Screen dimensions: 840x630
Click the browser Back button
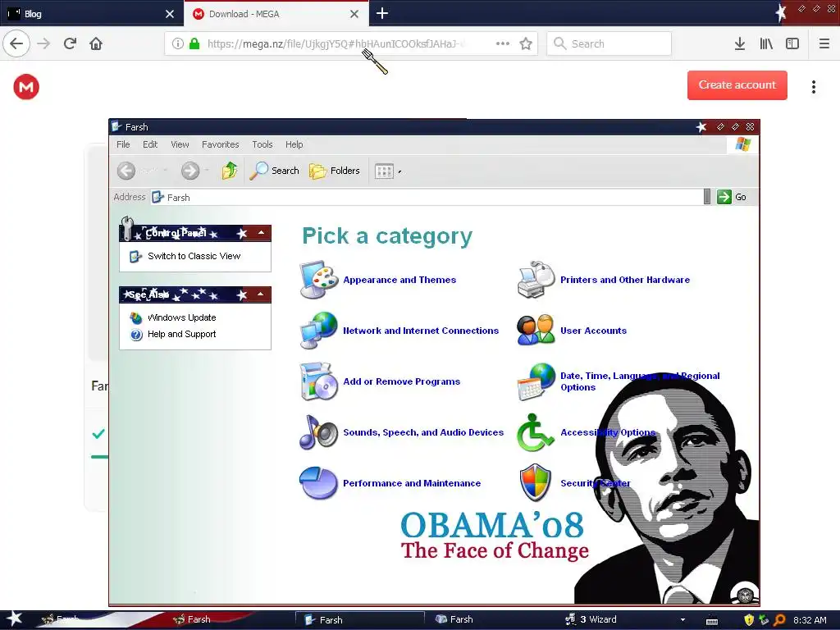click(x=16, y=43)
